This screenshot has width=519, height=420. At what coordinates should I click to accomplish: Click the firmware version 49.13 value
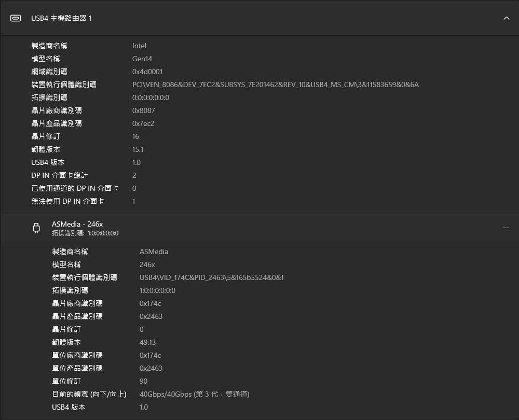coord(147,342)
